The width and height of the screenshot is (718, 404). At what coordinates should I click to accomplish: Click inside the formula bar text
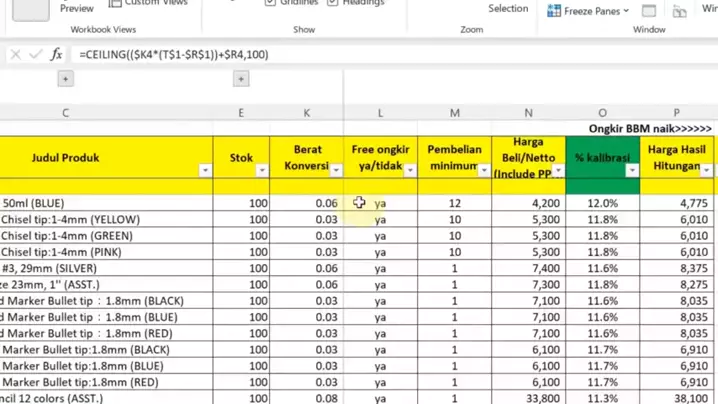(x=300, y=54)
